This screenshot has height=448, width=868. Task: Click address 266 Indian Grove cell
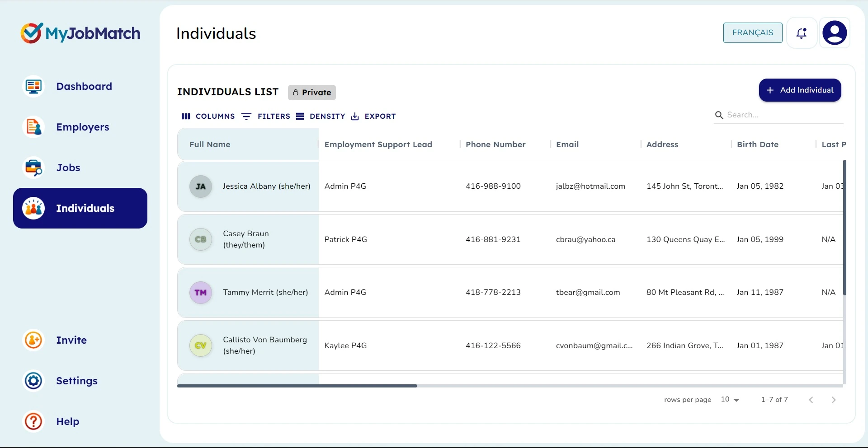pyautogui.click(x=685, y=345)
